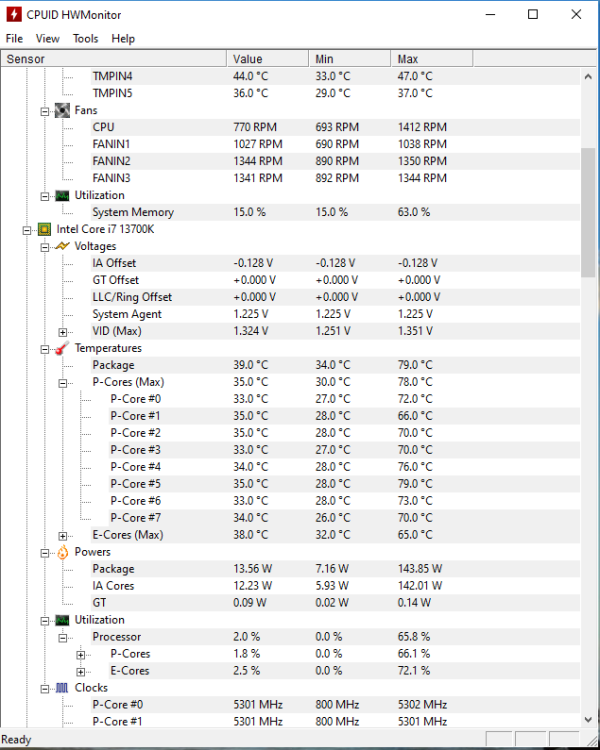Select the P-Core #0 clock row
The image size is (600, 750).
[x=335, y=705]
